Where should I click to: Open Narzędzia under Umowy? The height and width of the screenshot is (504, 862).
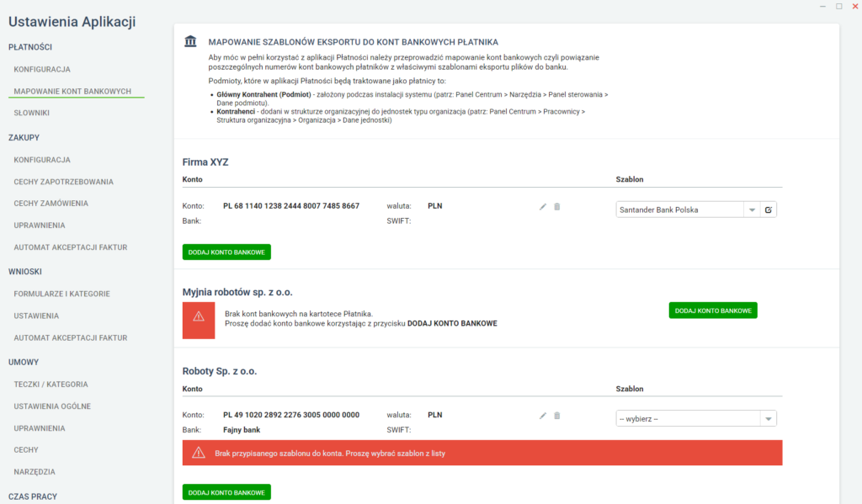35,471
